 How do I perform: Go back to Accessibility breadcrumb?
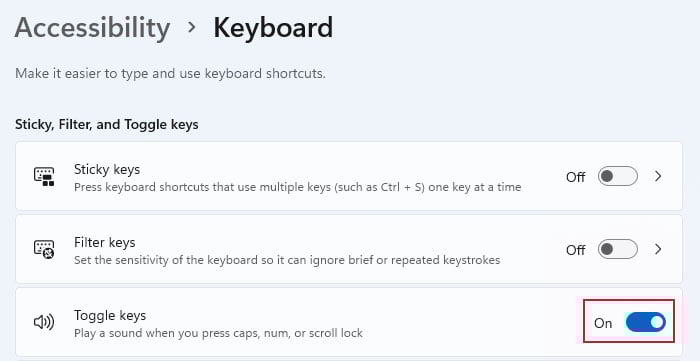coord(92,28)
